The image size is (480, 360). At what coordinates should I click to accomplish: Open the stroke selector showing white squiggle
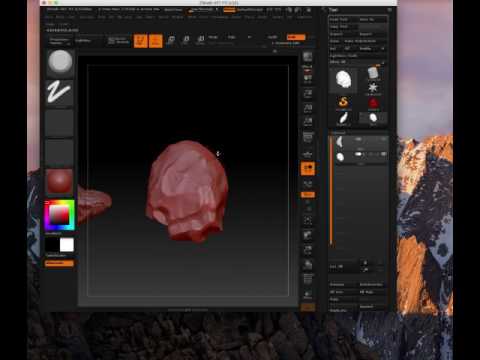(59, 92)
